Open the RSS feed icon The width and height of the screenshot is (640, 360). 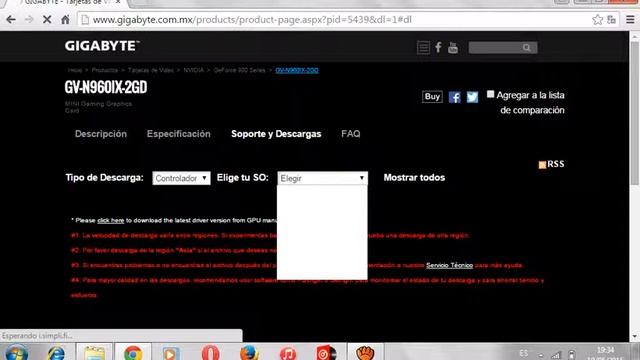point(542,164)
